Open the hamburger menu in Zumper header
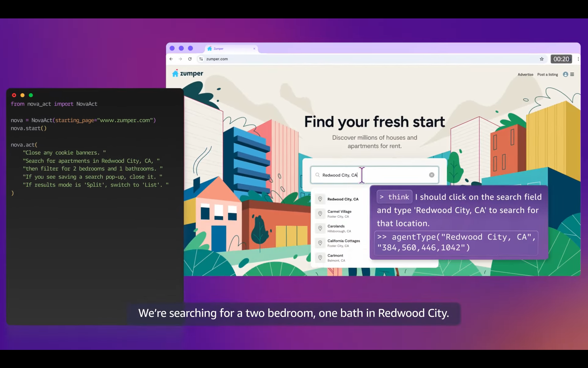The width and height of the screenshot is (588, 368). click(x=572, y=74)
